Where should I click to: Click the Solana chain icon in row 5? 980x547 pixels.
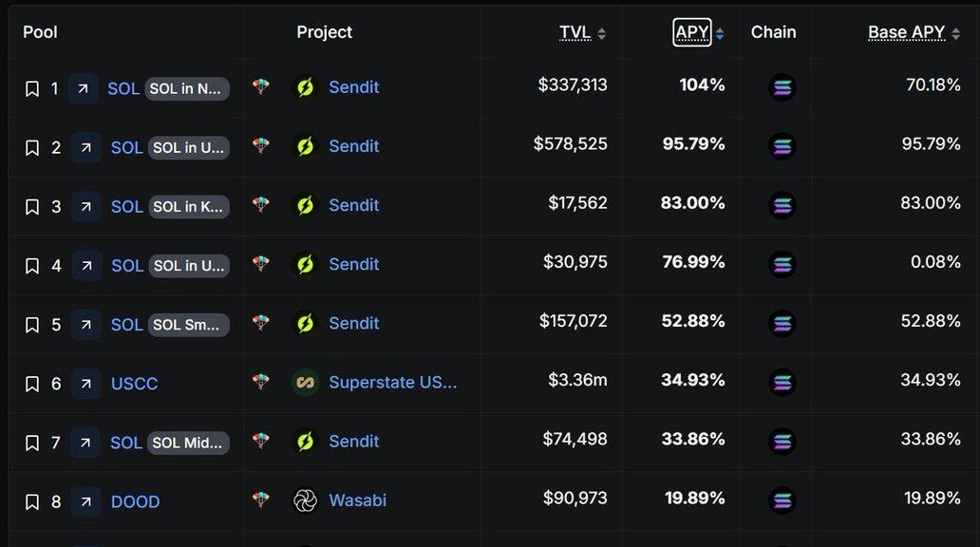pyautogui.click(x=782, y=323)
